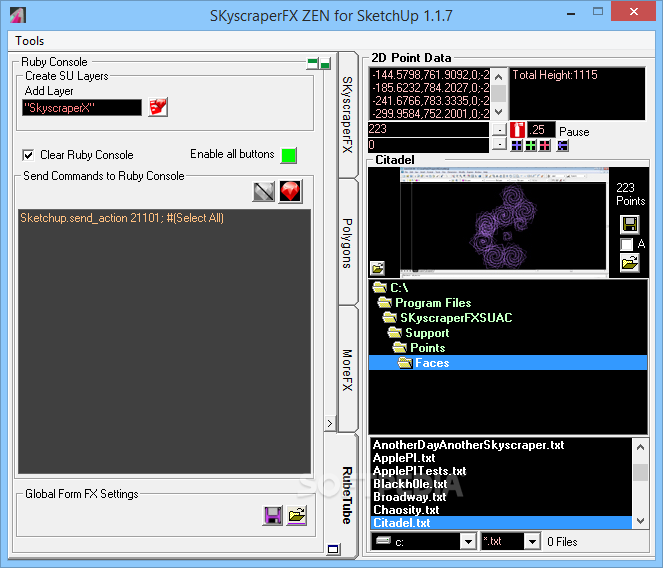The image size is (663, 568).
Task: Minimize the SKyscraperFX ZEN window
Action: click(x=571, y=13)
